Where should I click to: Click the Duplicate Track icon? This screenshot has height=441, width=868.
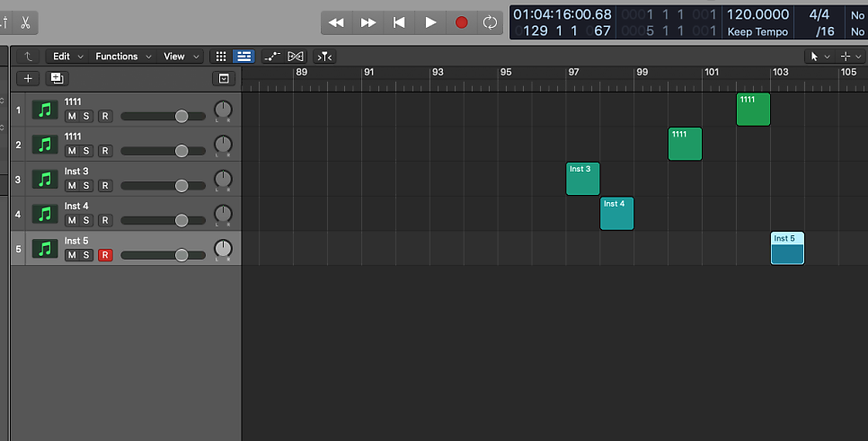tap(57, 78)
